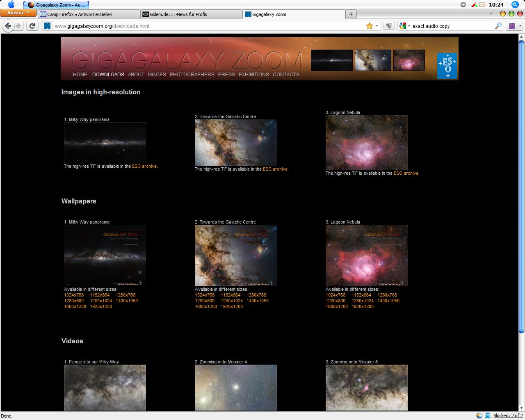Click the site favicon in the address bar

pos(47,26)
